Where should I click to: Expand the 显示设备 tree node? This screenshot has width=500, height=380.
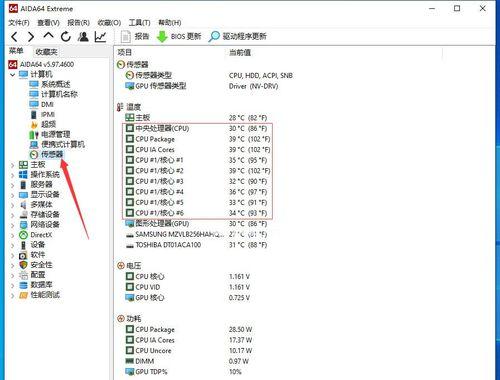tap(13, 195)
